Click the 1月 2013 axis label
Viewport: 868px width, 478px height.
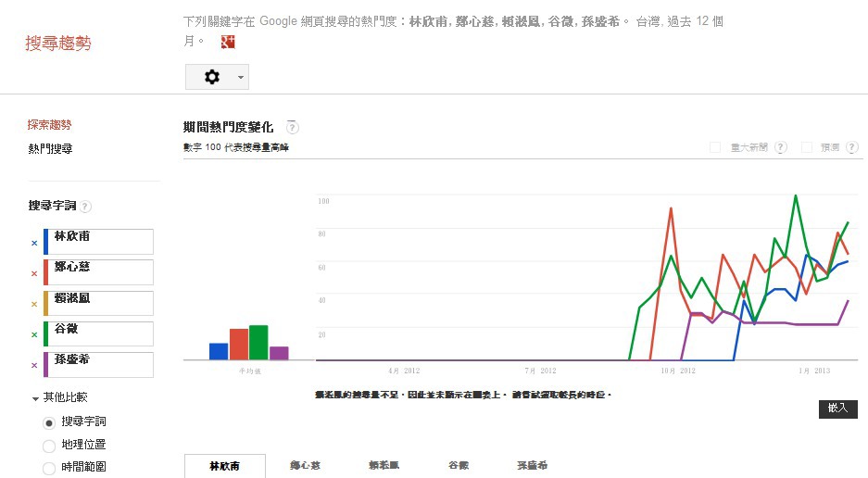pyautogui.click(x=814, y=371)
